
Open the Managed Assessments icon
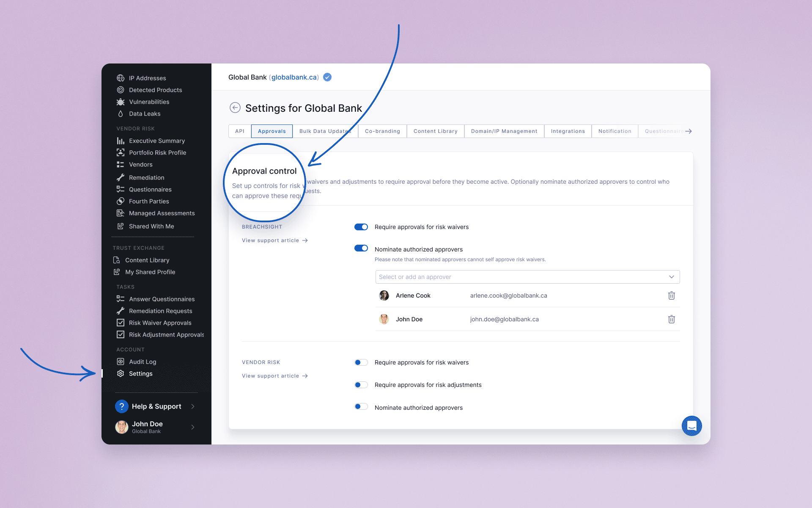point(121,213)
